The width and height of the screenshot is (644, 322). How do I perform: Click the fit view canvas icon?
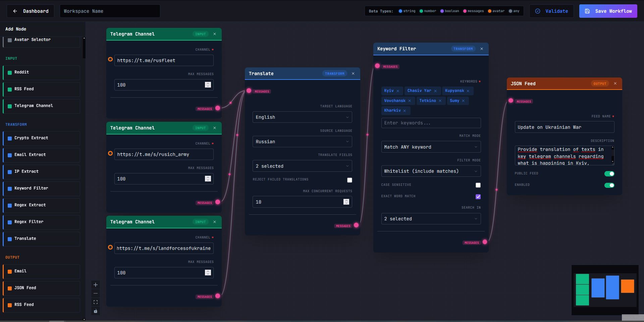coord(96,302)
